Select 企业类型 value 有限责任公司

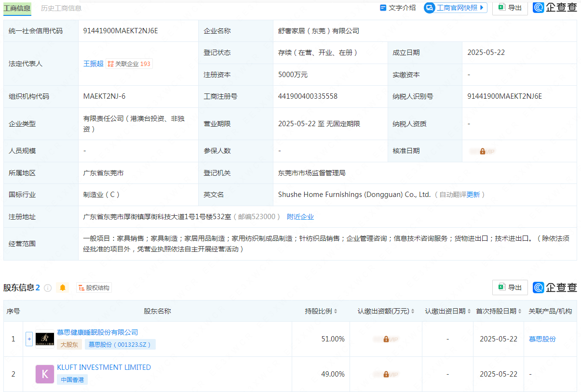pyautogui.click(x=134, y=124)
